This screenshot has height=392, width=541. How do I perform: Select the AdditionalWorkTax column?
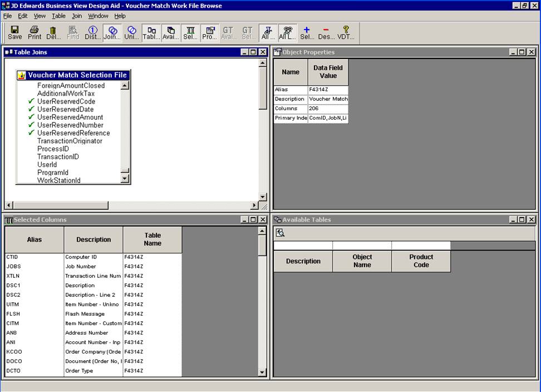pyautogui.click(x=66, y=93)
